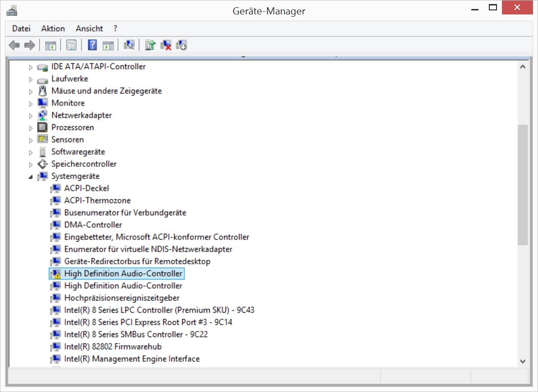Click the Forward arrow toolbar icon

pos(30,45)
